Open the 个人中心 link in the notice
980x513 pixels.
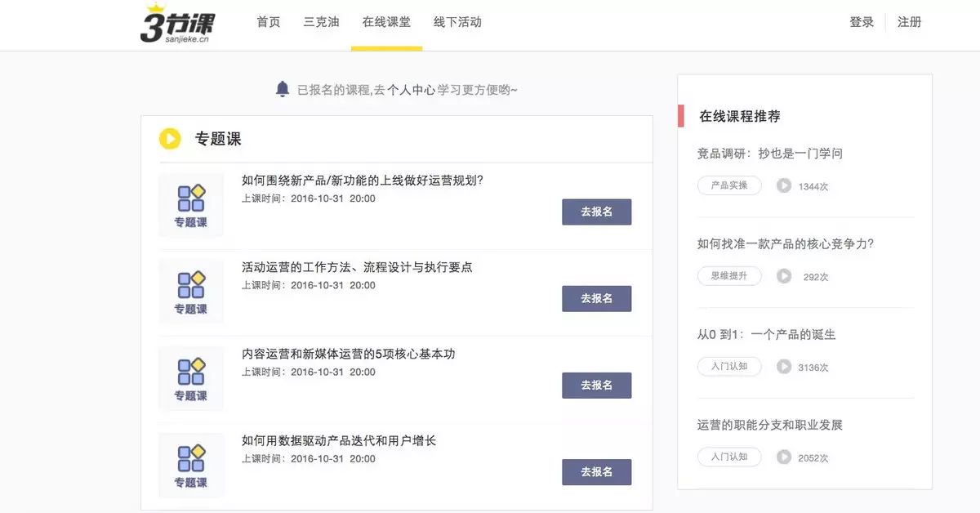pyautogui.click(x=411, y=90)
